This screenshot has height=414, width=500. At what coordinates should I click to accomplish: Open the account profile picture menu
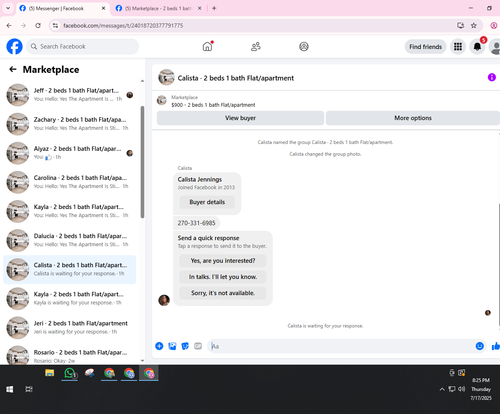click(495, 47)
